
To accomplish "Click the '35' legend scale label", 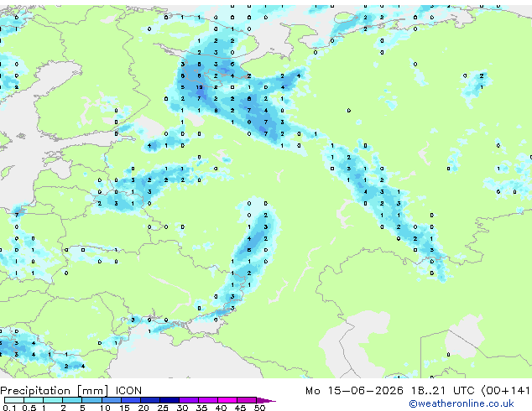I will 201,408.
